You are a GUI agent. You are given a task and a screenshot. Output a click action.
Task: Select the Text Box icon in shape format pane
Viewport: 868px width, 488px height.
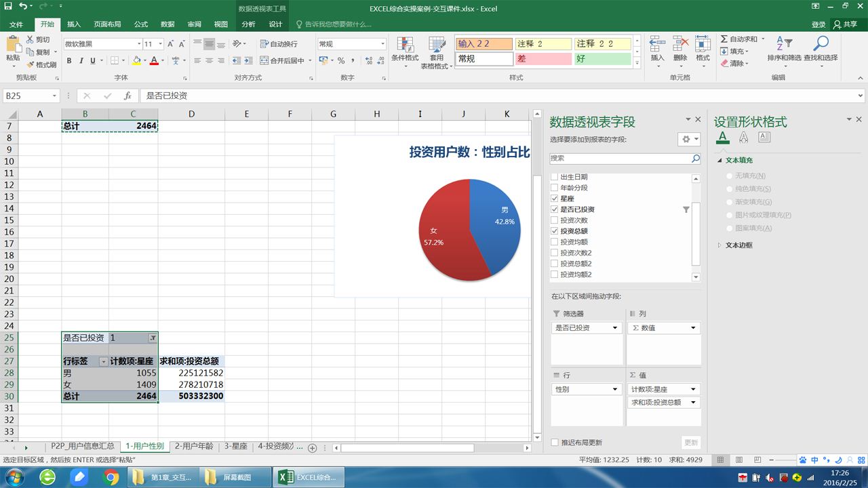764,138
